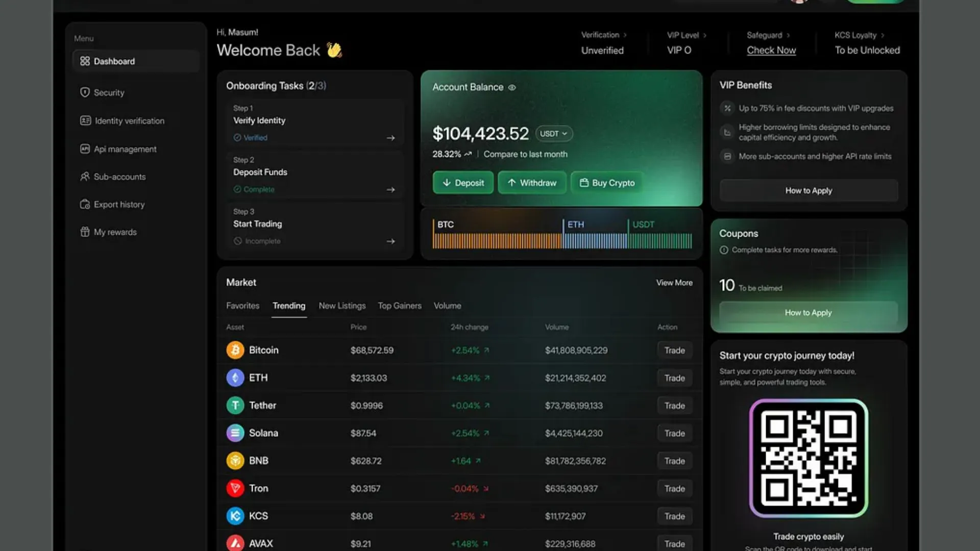Open View More in the Market panel
Image resolution: width=980 pixels, height=551 pixels.
(674, 283)
